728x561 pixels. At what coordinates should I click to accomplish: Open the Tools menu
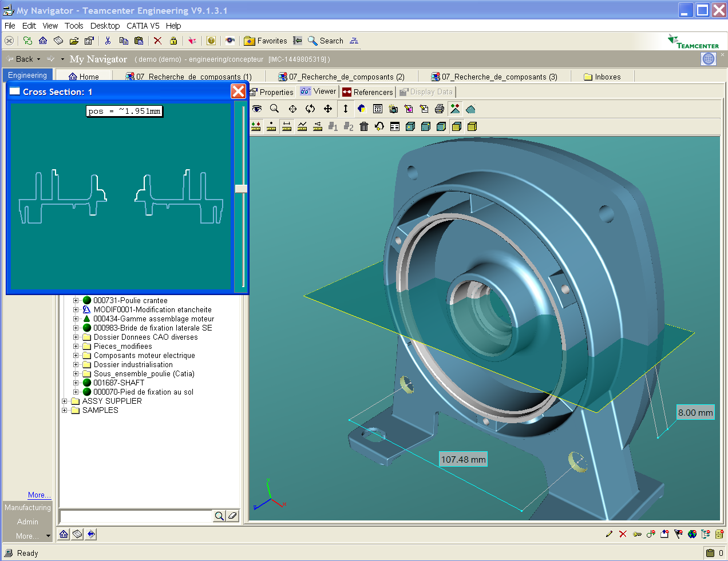(x=74, y=26)
